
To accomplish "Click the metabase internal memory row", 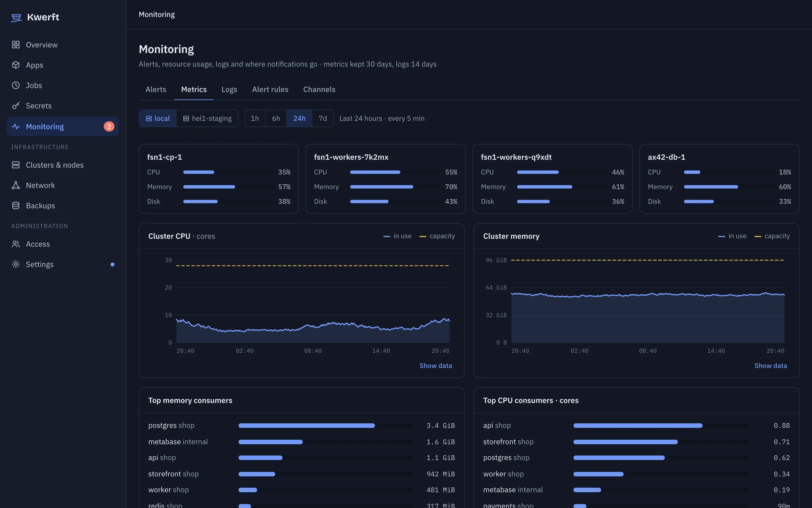I will pyautogui.click(x=301, y=442).
